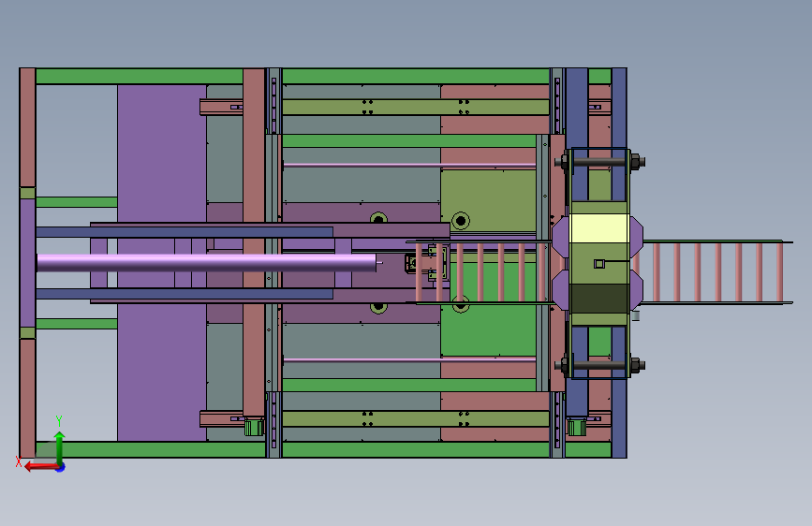The height and width of the screenshot is (526, 812).
Task: Select the upper thin pink guide rod
Action: [x=409, y=165]
